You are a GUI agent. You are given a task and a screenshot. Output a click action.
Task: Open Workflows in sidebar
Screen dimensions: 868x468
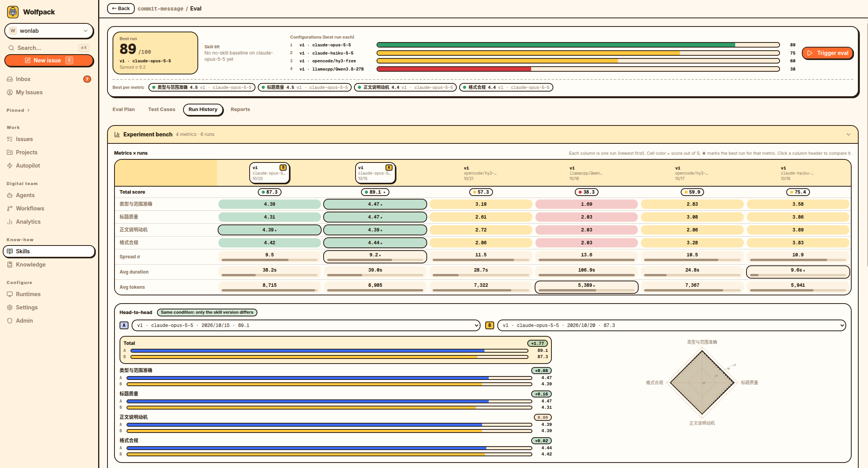(49, 208)
